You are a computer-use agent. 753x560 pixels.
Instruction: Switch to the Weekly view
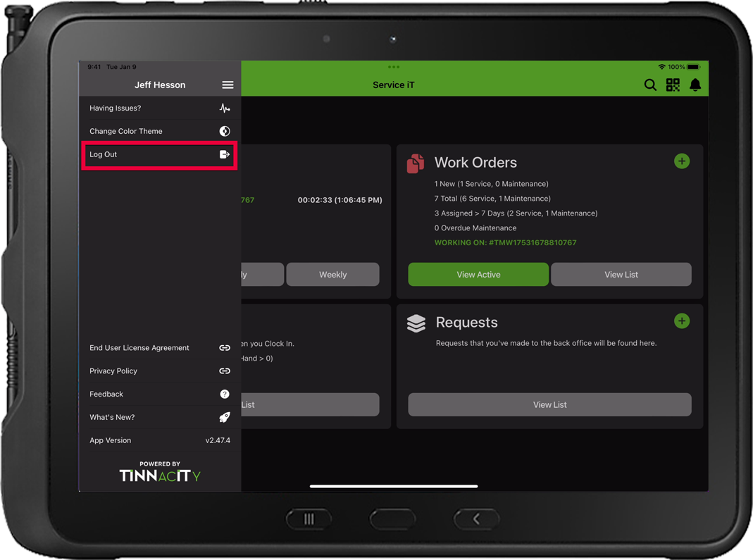[332, 274]
